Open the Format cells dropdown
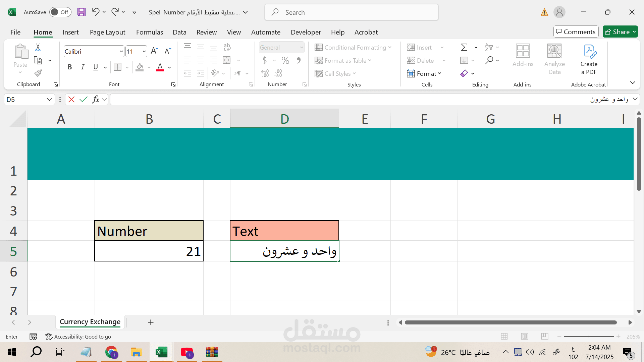The height and width of the screenshot is (362, 644). (x=424, y=73)
